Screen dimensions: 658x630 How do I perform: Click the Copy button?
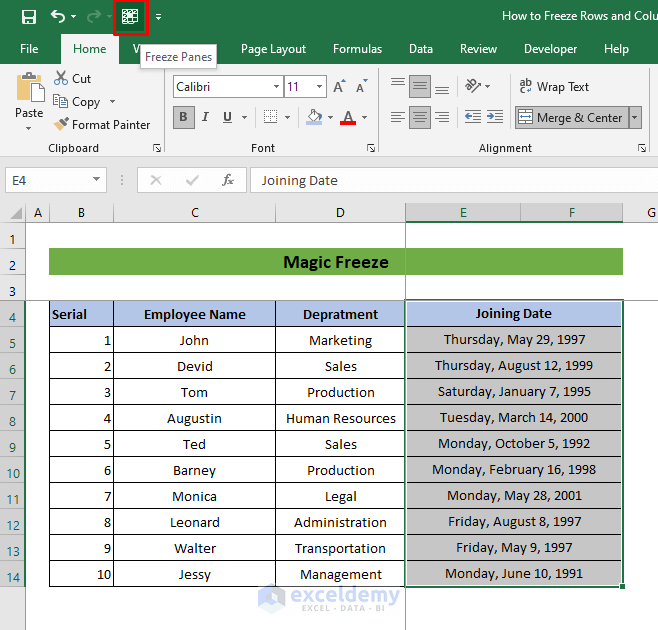(85, 102)
